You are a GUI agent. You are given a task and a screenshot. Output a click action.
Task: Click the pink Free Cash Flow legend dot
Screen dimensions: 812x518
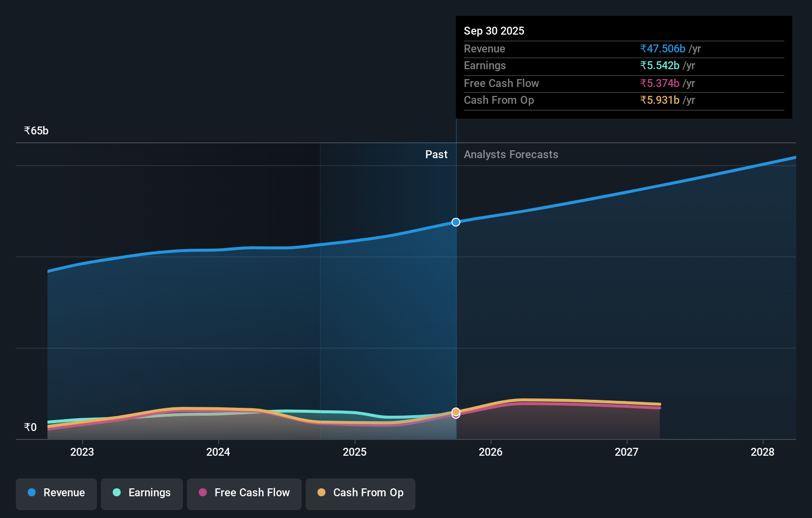click(203, 493)
